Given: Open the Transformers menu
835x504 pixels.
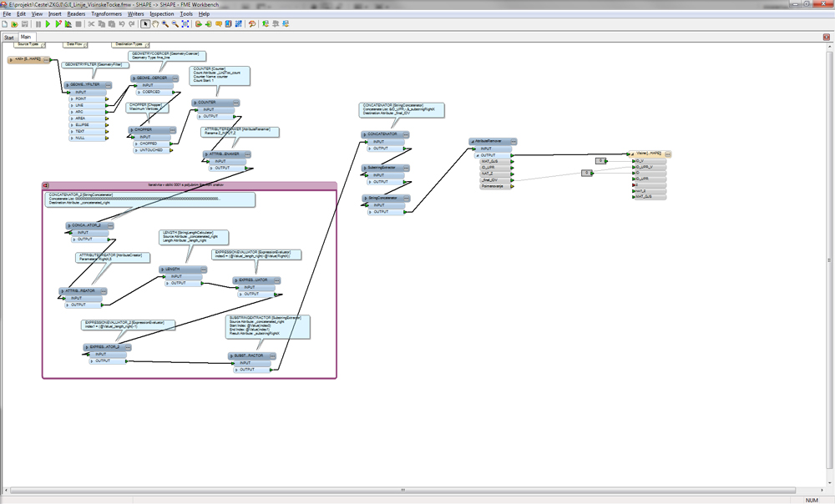Looking at the screenshot, I should tap(107, 14).
